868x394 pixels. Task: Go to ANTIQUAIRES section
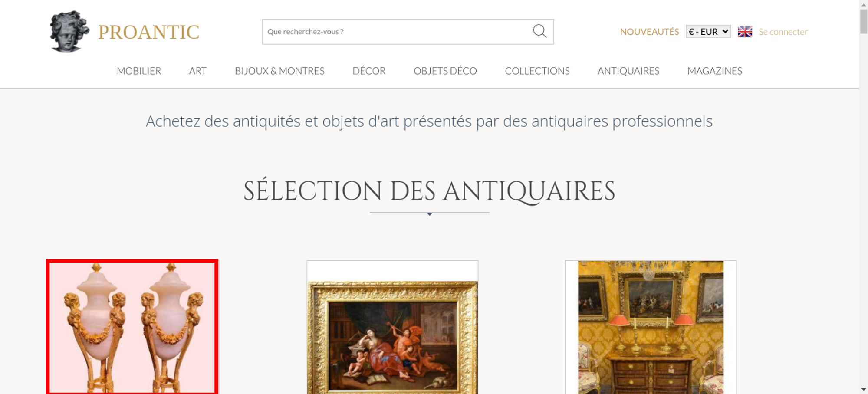point(628,71)
